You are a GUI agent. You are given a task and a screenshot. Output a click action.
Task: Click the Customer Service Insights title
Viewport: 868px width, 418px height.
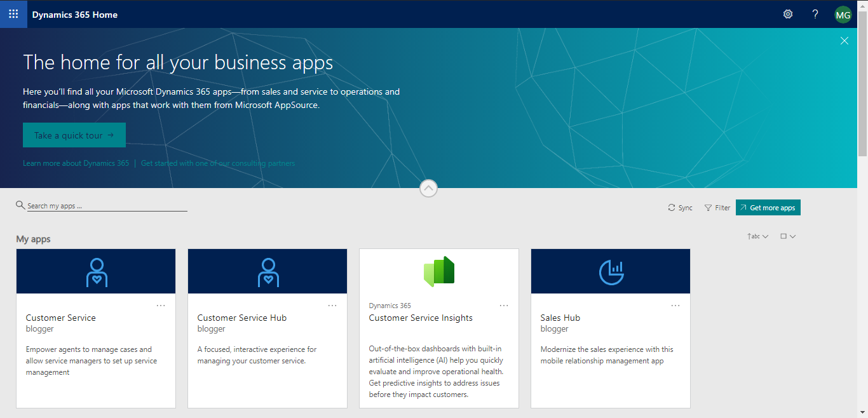point(421,318)
